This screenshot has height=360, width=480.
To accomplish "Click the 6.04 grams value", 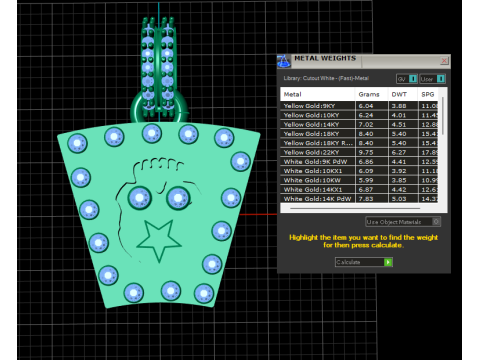I will 366,106.
